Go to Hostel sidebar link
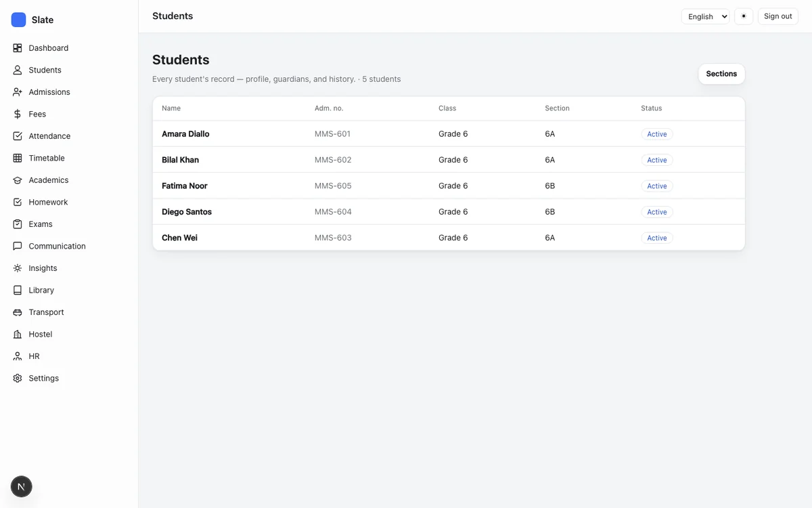812x508 pixels. 41,334
